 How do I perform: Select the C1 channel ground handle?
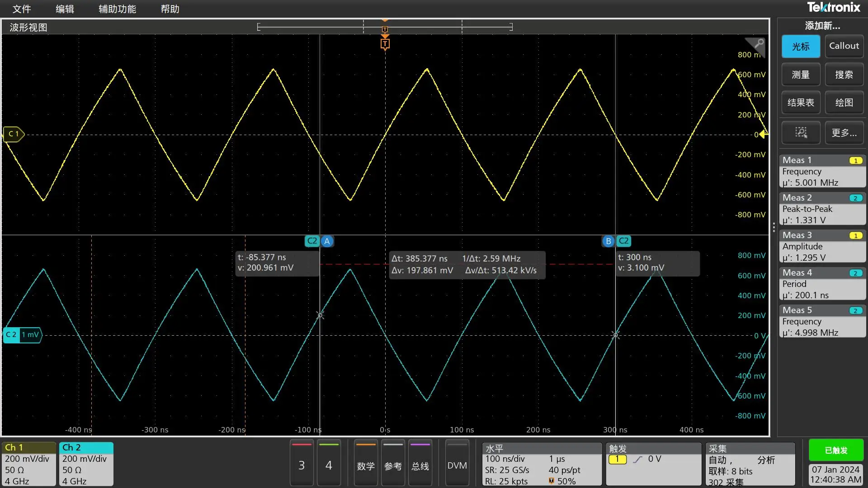[14, 134]
